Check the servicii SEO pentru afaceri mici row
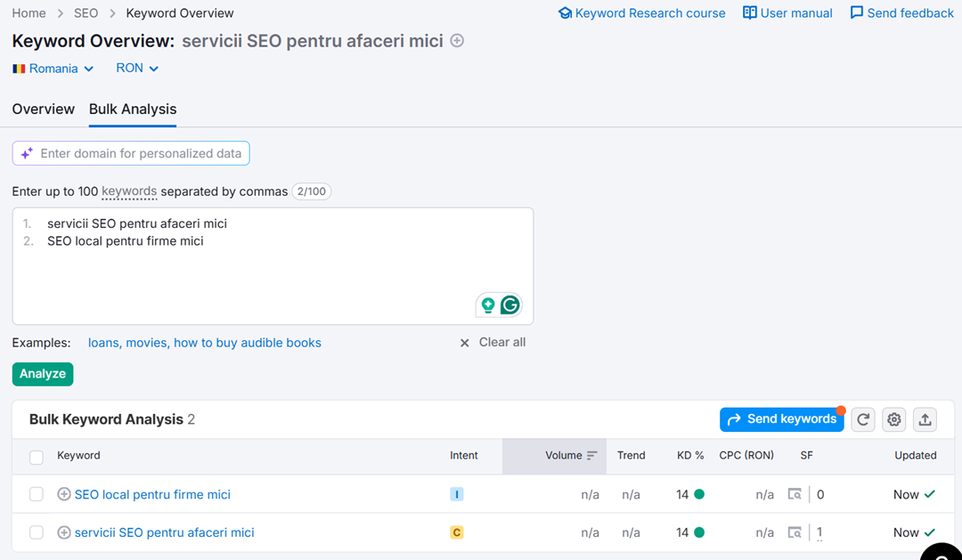Screen dimensions: 962x560 [37, 532]
